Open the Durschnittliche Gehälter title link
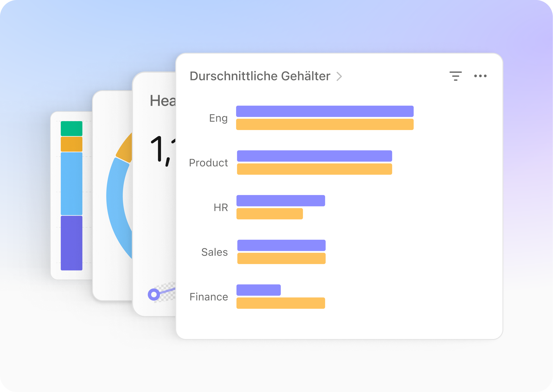This screenshot has width=553, height=392. (260, 76)
